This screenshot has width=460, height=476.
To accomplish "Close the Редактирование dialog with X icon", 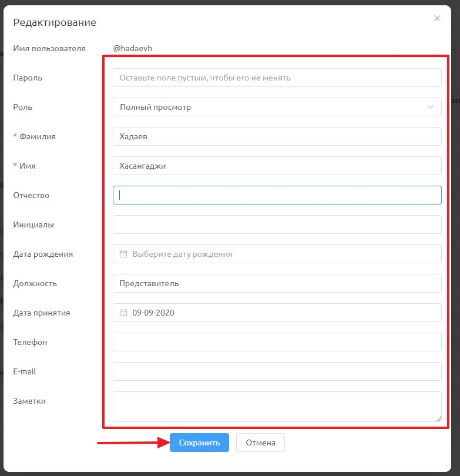I will (x=437, y=19).
